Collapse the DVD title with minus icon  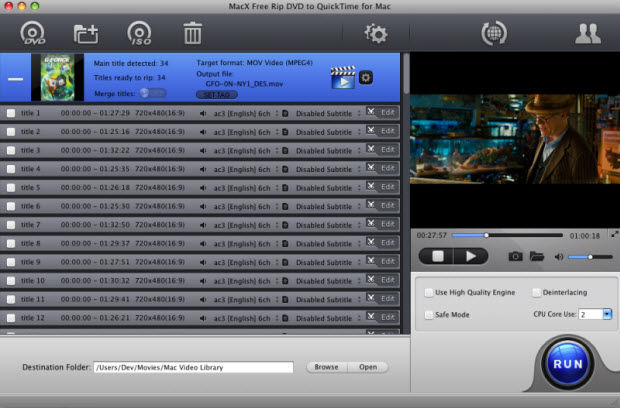tap(15, 79)
